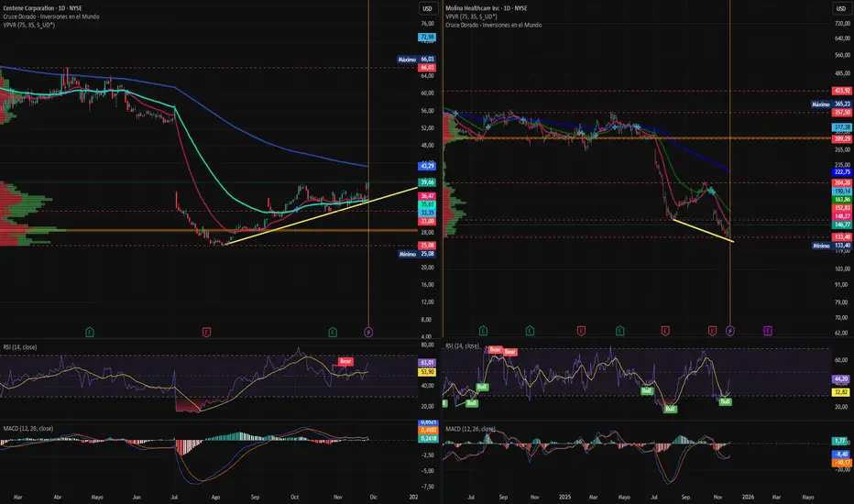Image resolution: width=854 pixels, height=504 pixels.
Task: Select yellow falling trendline on Molina chart
Action: (x=704, y=231)
